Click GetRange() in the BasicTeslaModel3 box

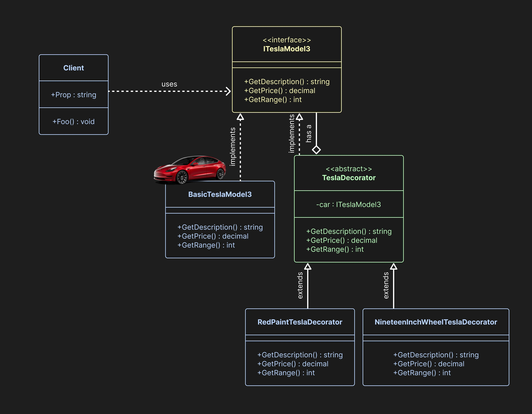(206, 245)
